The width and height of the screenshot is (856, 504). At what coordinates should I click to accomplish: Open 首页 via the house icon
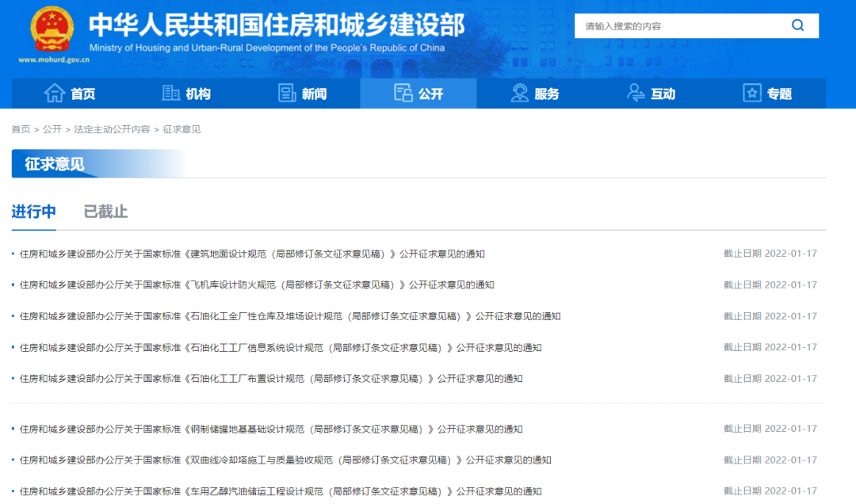(x=55, y=94)
